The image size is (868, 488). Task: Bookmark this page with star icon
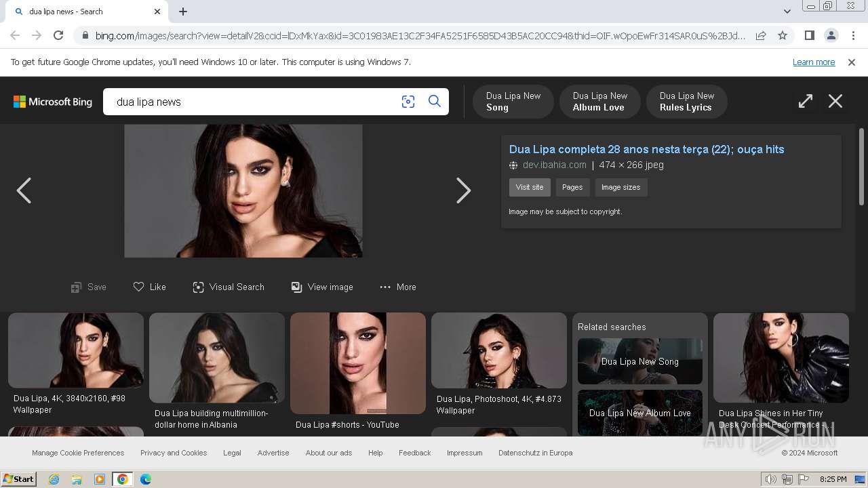click(x=783, y=35)
